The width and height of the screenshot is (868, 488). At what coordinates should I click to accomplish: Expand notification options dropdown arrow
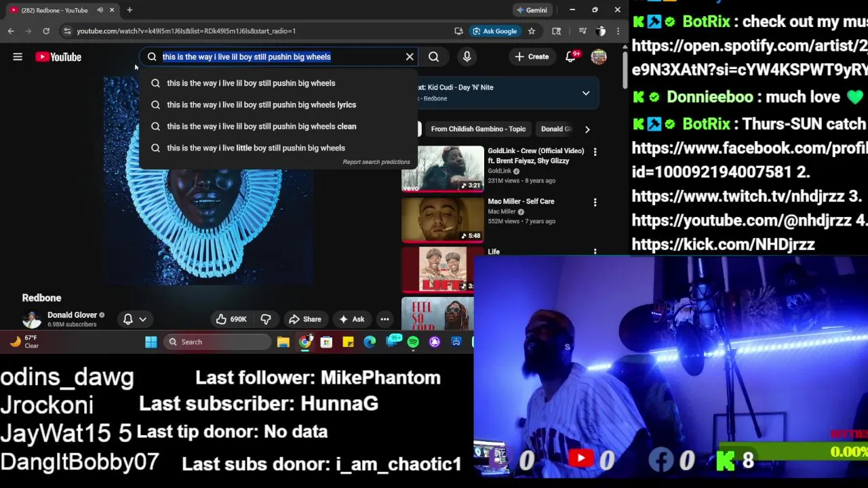tap(142, 319)
